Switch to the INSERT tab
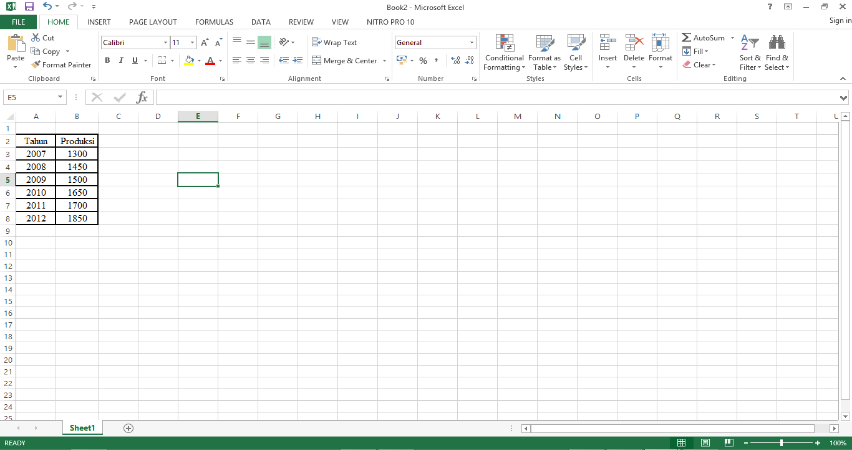Image resolution: width=852 pixels, height=450 pixels. [99, 22]
